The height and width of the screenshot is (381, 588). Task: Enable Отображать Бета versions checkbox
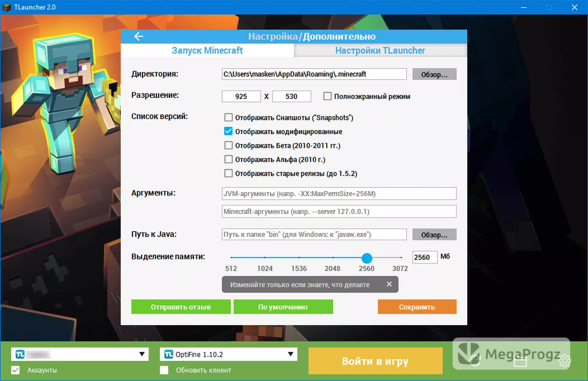pos(228,145)
